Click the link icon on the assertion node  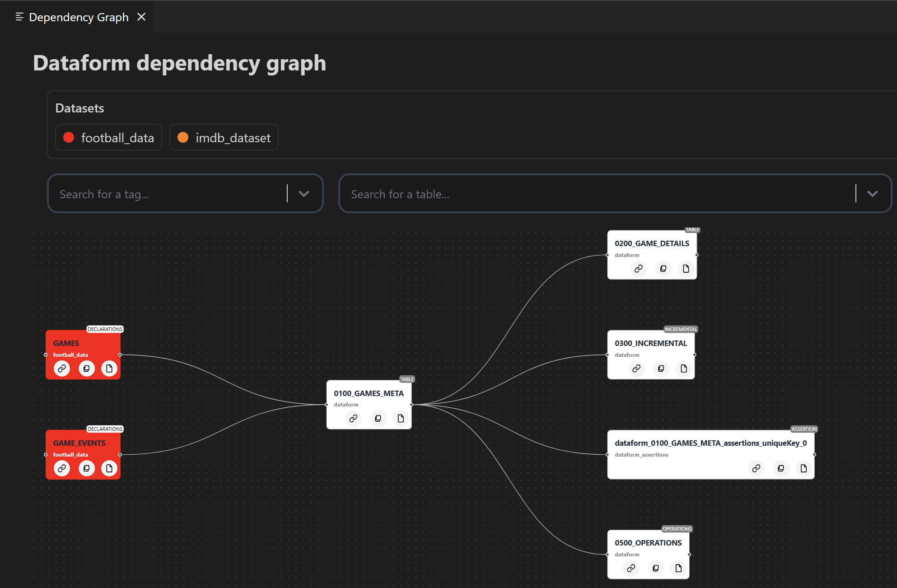756,468
